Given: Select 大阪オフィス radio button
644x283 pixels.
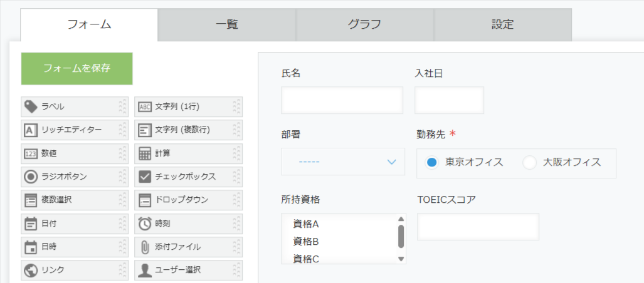Looking at the screenshot, I should click(529, 162).
